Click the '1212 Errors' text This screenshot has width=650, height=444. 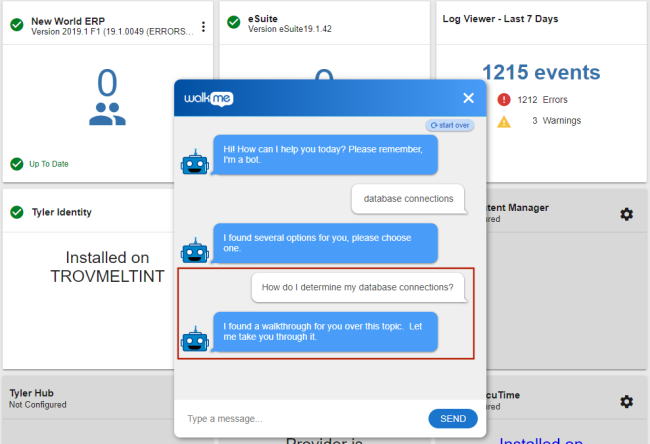pos(542,100)
